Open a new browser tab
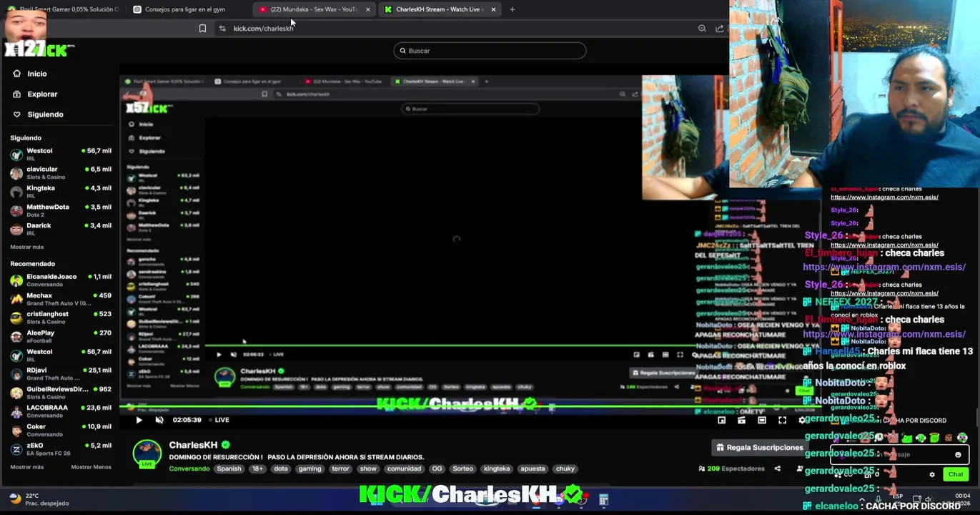Screen dimensions: 980x515 (512, 9)
